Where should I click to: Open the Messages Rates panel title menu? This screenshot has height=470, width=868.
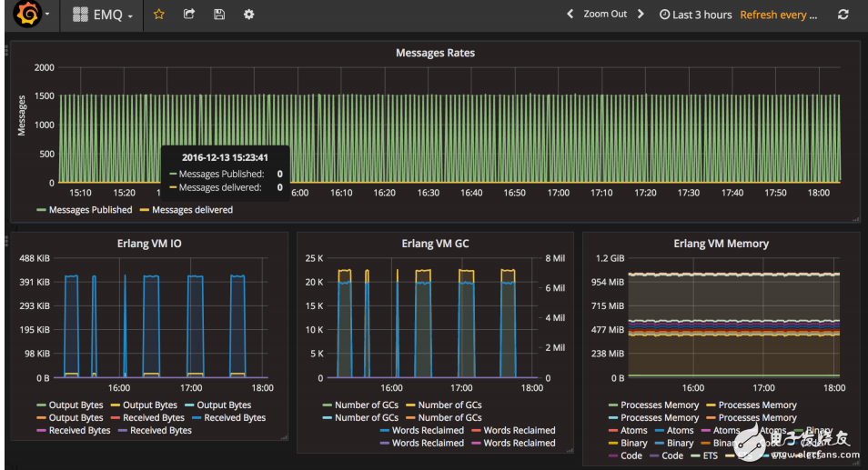coord(435,54)
